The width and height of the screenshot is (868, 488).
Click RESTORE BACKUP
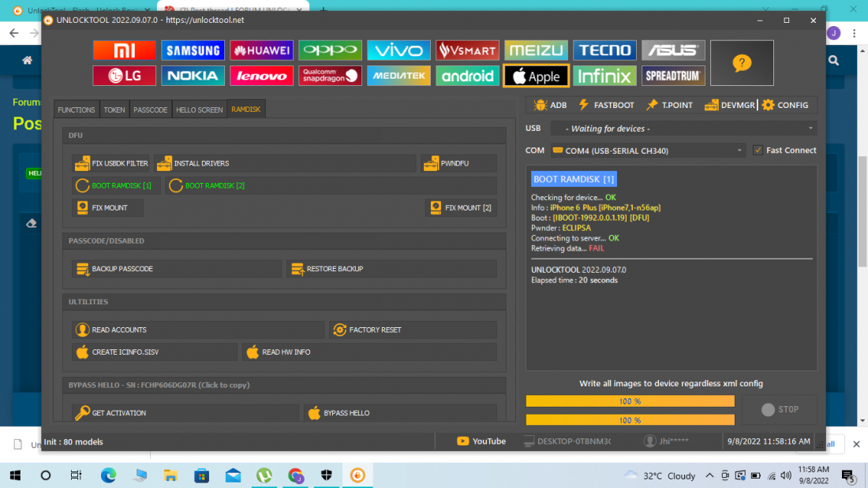391,269
